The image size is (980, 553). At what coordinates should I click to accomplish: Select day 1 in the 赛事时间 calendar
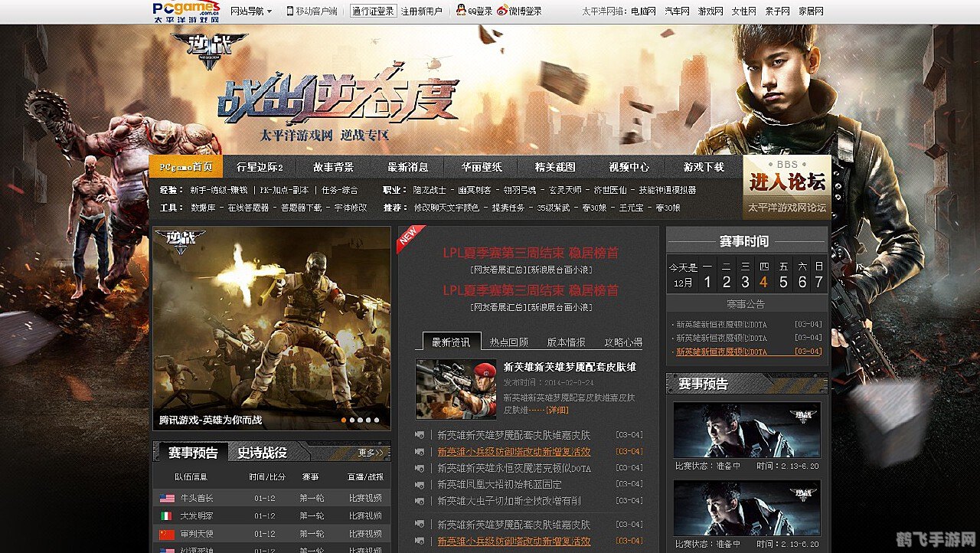(707, 282)
